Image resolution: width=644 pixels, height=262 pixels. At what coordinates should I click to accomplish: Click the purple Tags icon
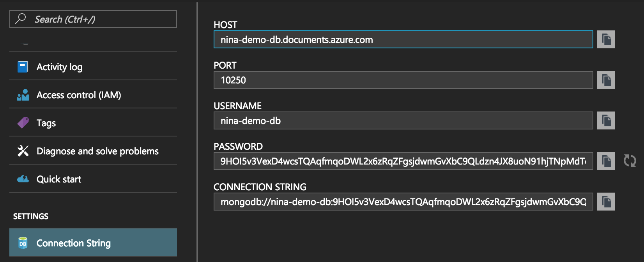[x=23, y=123]
